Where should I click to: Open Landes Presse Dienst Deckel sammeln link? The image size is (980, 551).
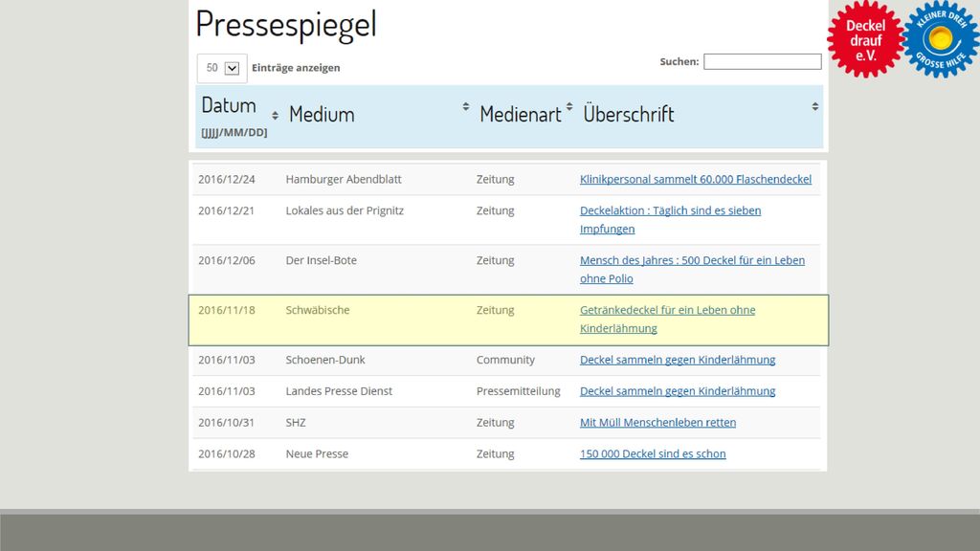point(678,391)
